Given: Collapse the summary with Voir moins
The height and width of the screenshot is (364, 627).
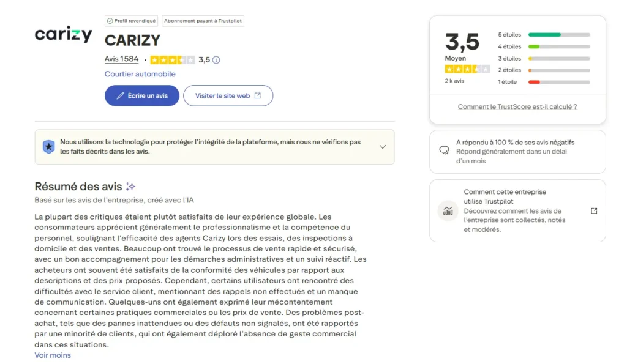Looking at the screenshot, I should pyautogui.click(x=52, y=355).
